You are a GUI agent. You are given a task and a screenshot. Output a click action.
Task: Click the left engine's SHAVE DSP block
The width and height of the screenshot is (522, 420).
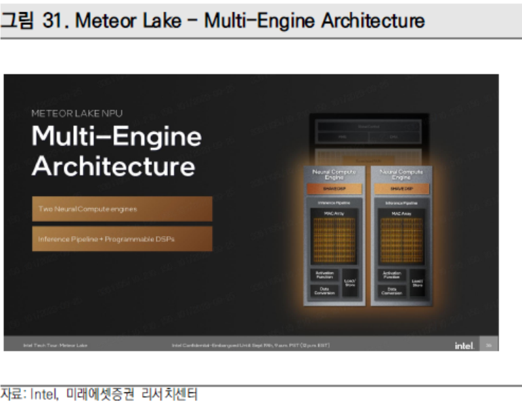[x=334, y=189]
